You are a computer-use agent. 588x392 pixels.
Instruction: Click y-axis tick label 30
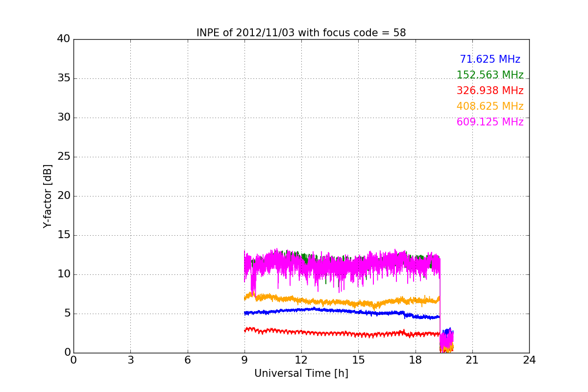click(64, 118)
